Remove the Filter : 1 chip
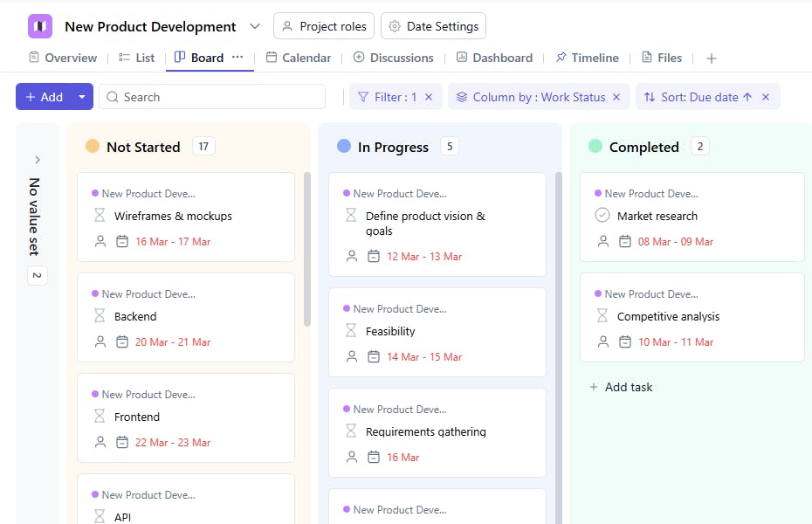 pyautogui.click(x=429, y=97)
